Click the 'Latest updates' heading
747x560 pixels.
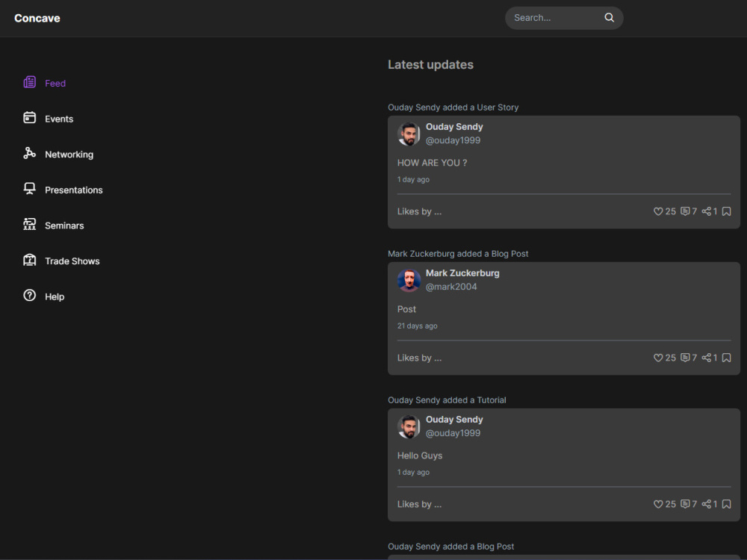[x=431, y=65]
